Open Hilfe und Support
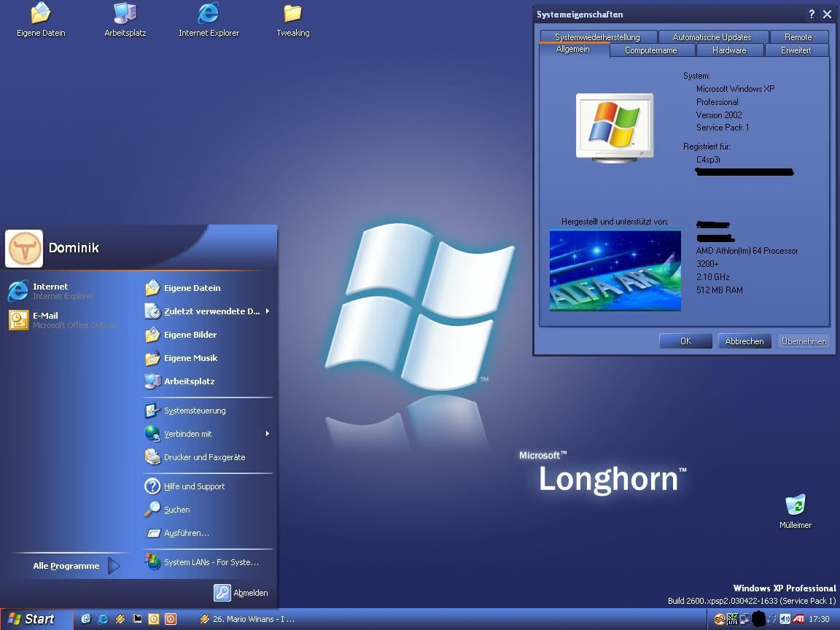 [x=208, y=486]
